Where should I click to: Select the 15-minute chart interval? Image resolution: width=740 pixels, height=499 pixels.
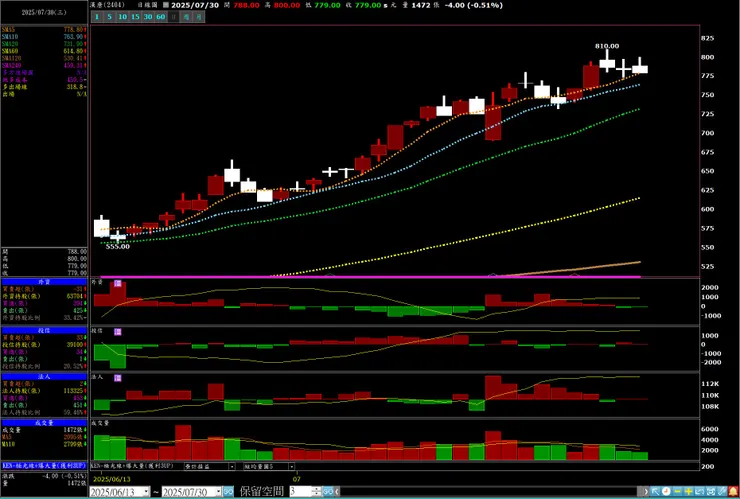point(135,17)
